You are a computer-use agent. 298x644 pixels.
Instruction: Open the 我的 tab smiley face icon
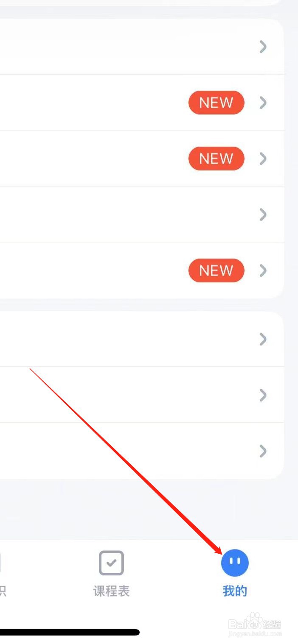coord(235,563)
